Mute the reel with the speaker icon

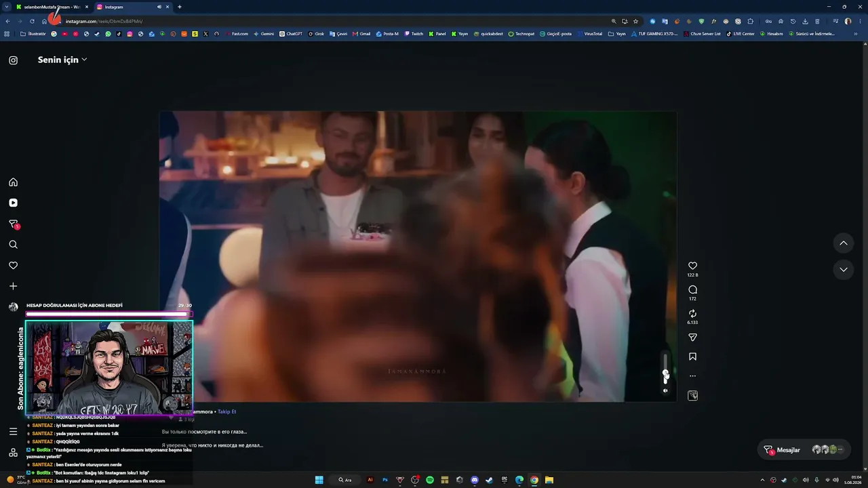pos(665,390)
